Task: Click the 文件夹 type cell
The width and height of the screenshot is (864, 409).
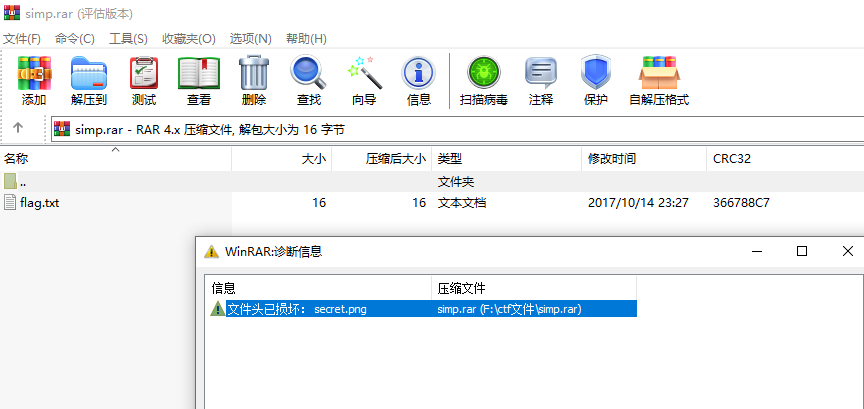Action: (456, 181)
